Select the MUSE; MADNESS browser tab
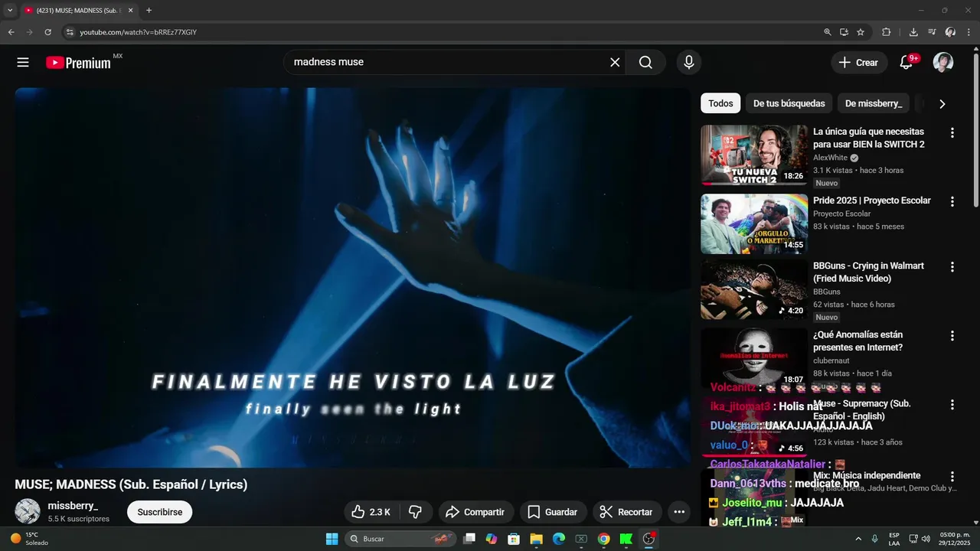This screenshot has width=980, height=551. (79, 10)
